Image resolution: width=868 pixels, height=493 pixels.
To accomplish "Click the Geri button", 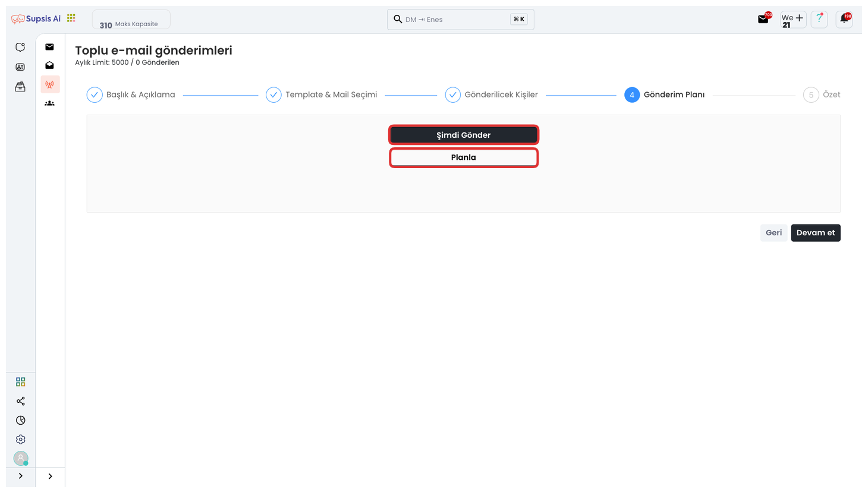I will (773, 233).
